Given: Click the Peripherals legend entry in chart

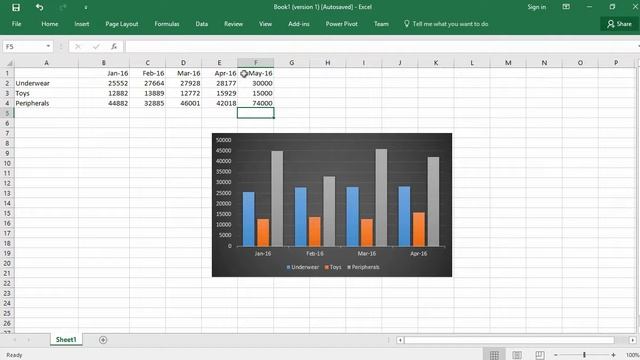Looking at the screenshot, I should pyautogui.click(x=363, y=267).
